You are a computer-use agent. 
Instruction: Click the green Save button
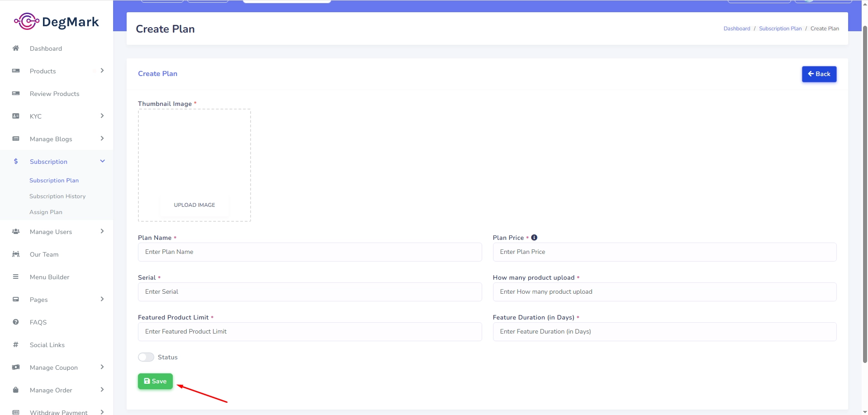[x=155, y=381]
